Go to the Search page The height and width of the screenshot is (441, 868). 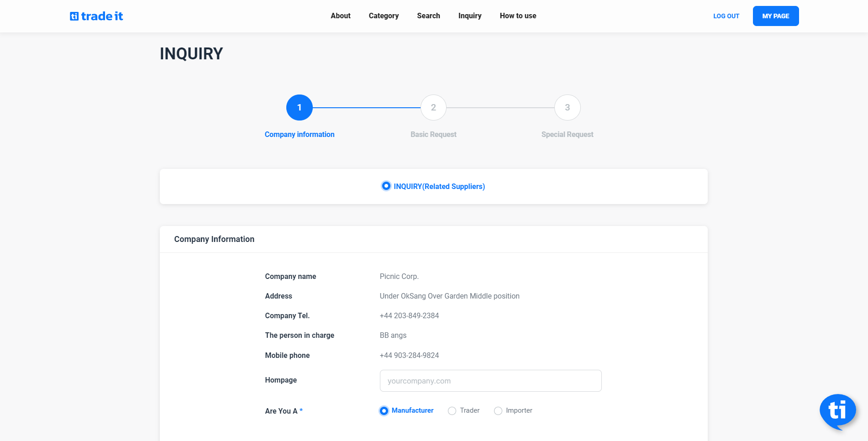[428, 16]
